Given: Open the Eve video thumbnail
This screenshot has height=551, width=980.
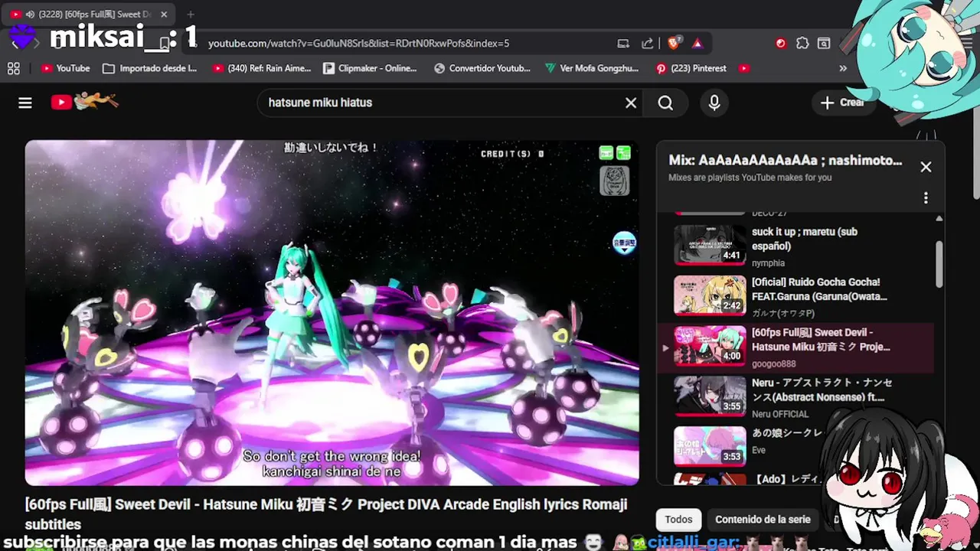Looking at the screenshot, I should pos(710,446).
